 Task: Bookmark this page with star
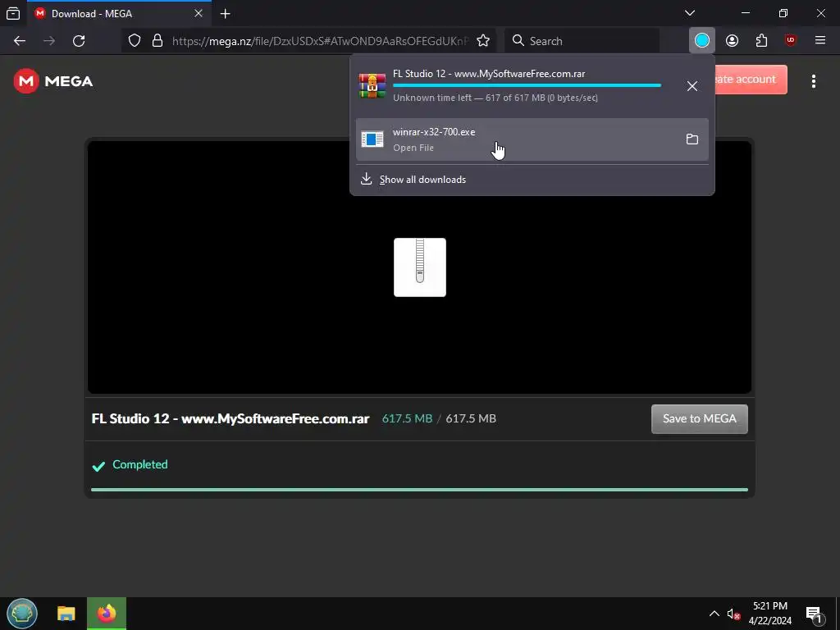pyautogui.click(x=483, y=41)
